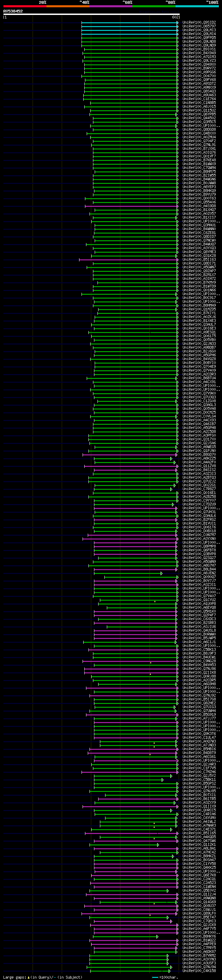
Task: Click the cyan ~100% identity legend segment
Action: [197, 6]
